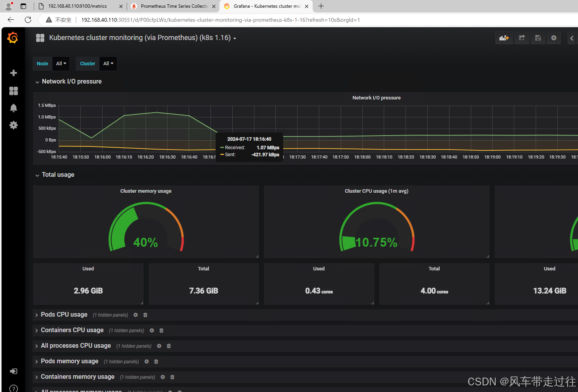The image size is (578, 392).
Task: Open the Grafana home logo
Action: (x=13, y=38)
